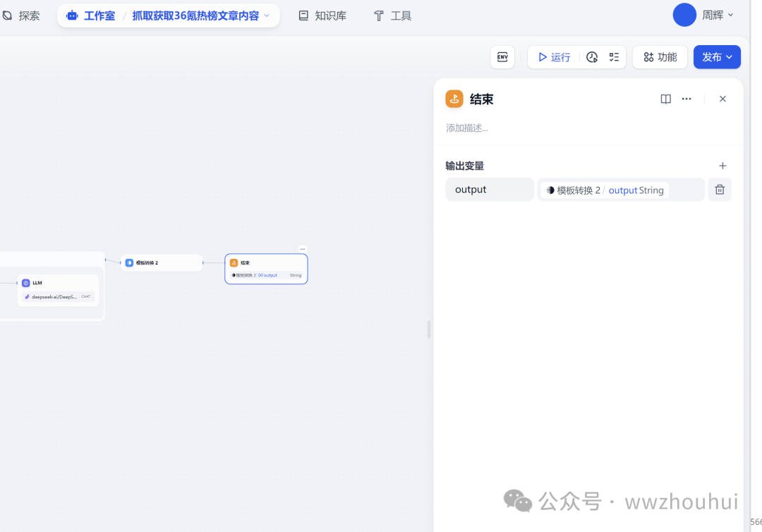Delete the output variable with trash icon

[x=720, y=190]
